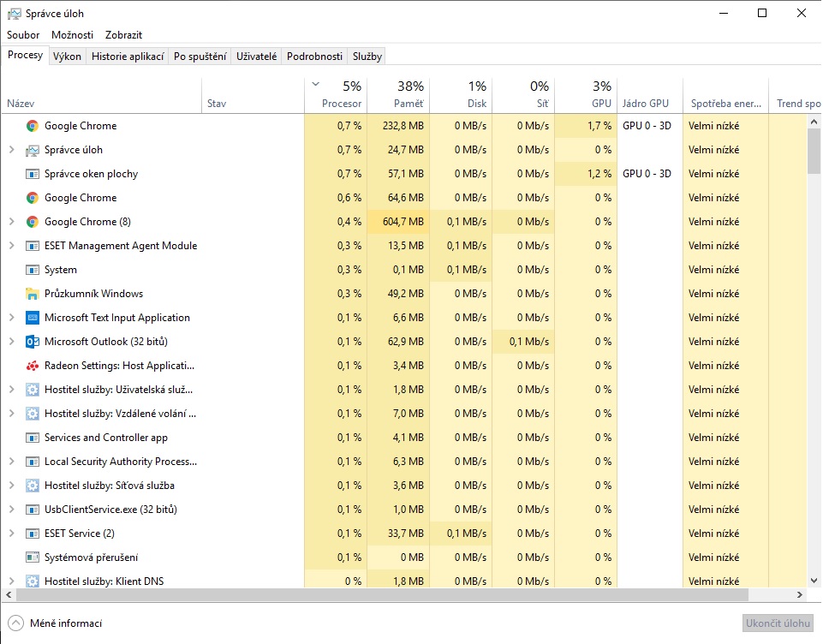This screenshot has width=823, height=644.
Task: Switch to the Podrobnosti tab
Action: pos(315,57)
